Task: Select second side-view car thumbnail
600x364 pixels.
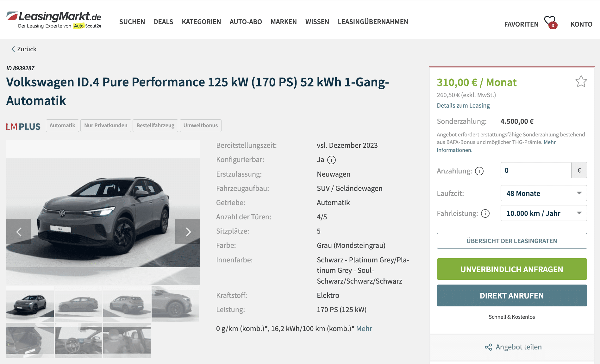Action: coord(78,304)
